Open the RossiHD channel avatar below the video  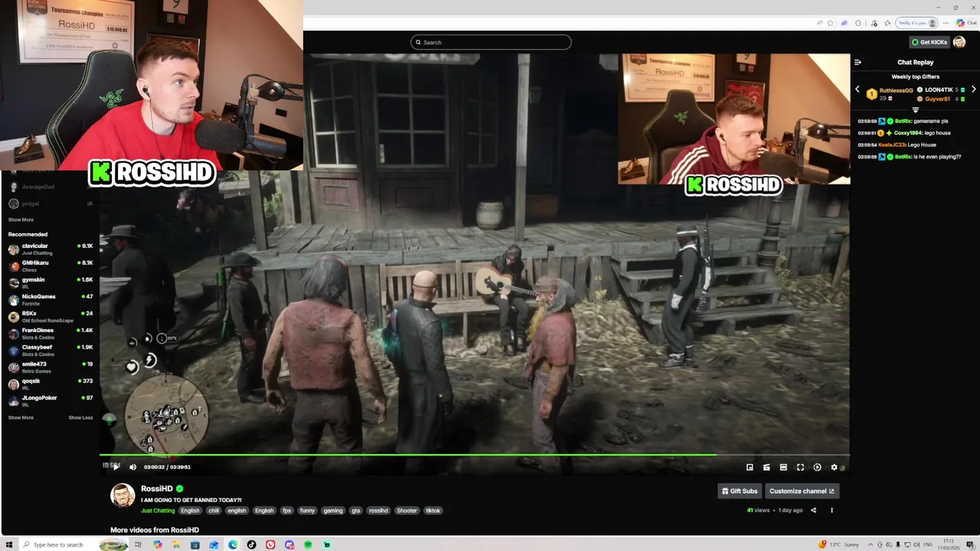(122, 496)
